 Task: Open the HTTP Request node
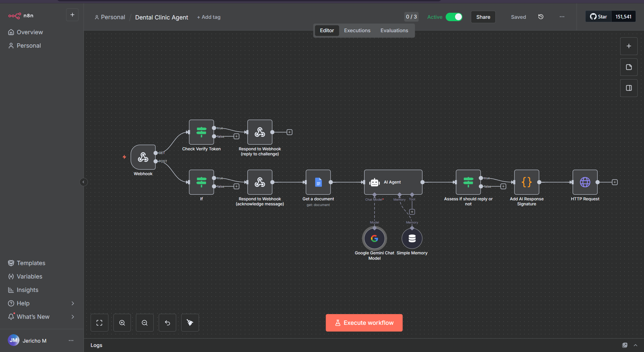[x=585, y=182]
